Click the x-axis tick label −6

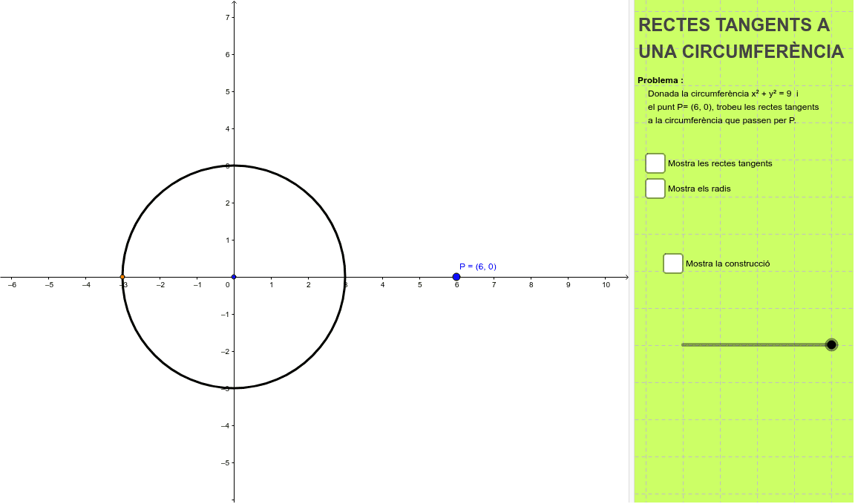[12, 285]
